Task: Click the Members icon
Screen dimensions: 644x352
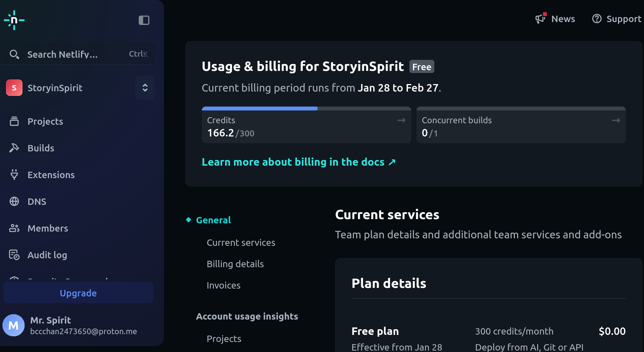Action: [14, 228]
